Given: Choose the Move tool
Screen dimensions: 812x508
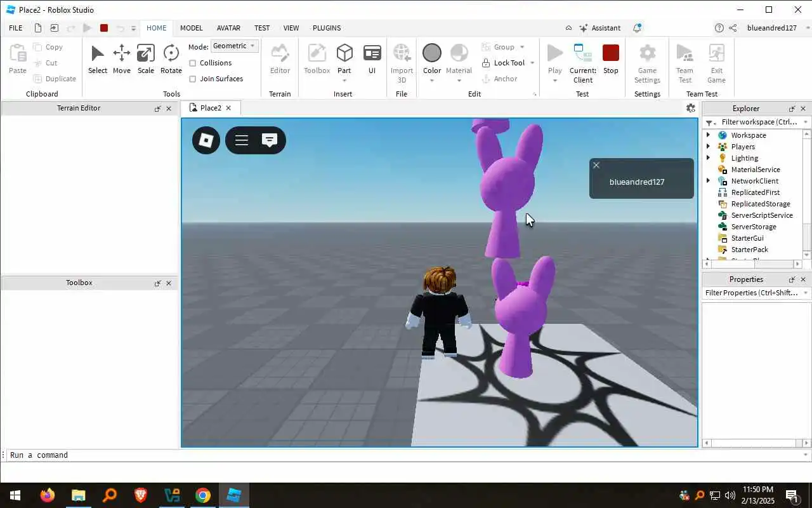Looking at the screenshot, I should 122,60.
